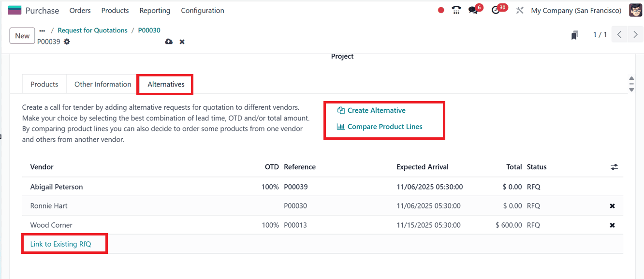Click the New button

point(22,35)
